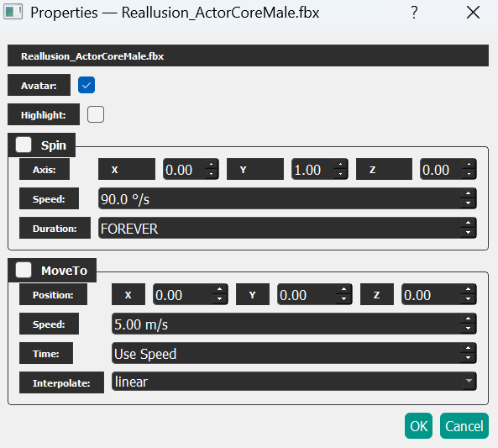Decrease Time value with down arrow

468,358
